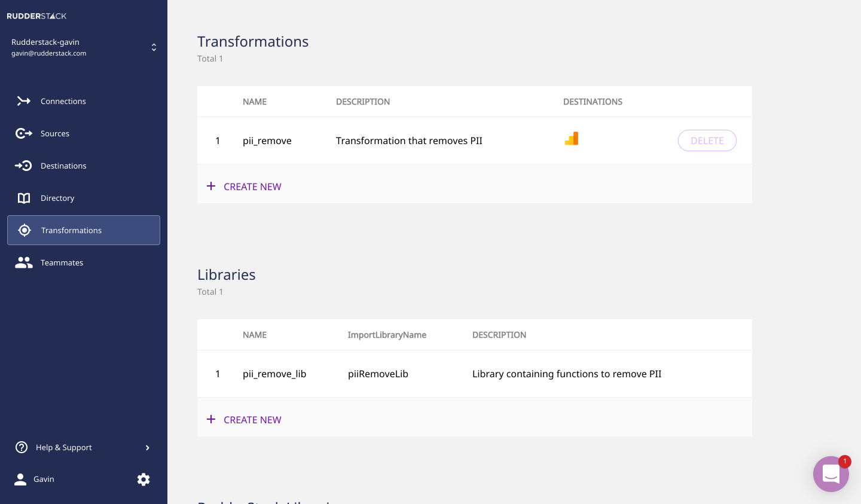The height and width of the screenshot is (504, 861).
Task: Delete the pii_remove transformation
Action: point(707,140)
